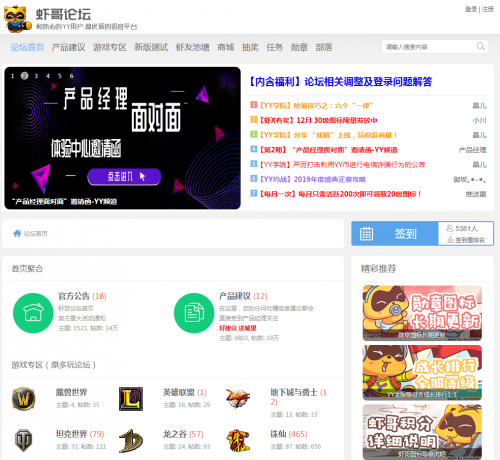This screenshot has height=460, width=500.
Task: Open the 产品建议 (12) section title
Action: pyautogui.click(x=243, y=296)
